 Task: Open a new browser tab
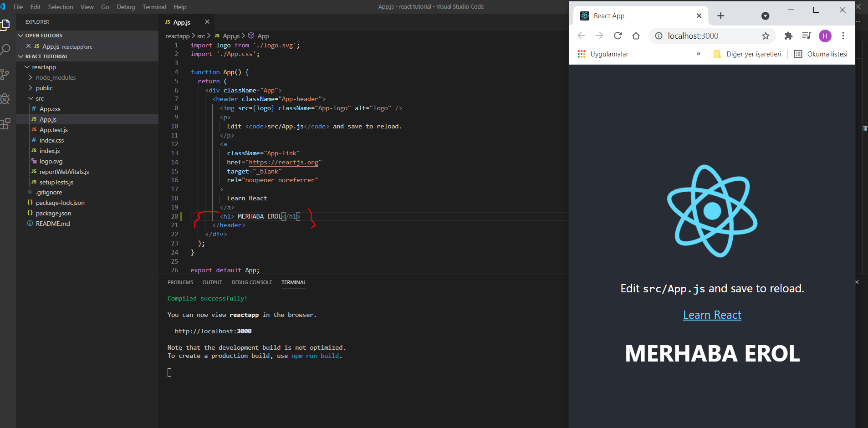[x=720, y=16]
